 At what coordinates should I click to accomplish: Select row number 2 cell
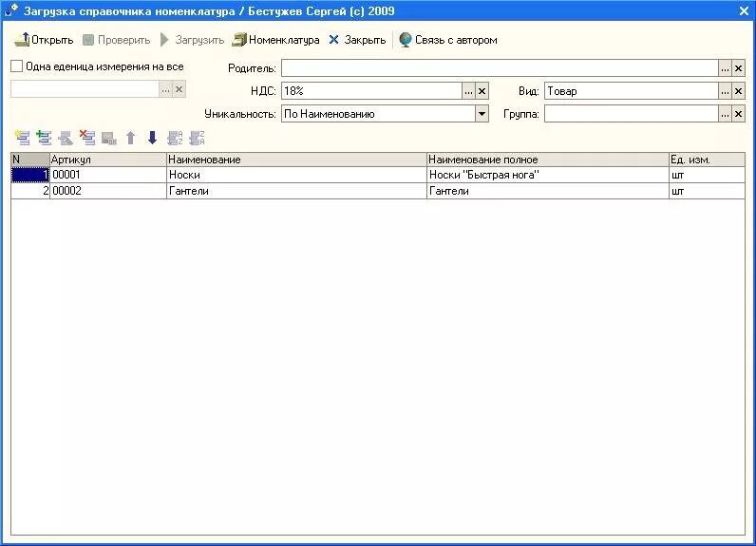29,191
